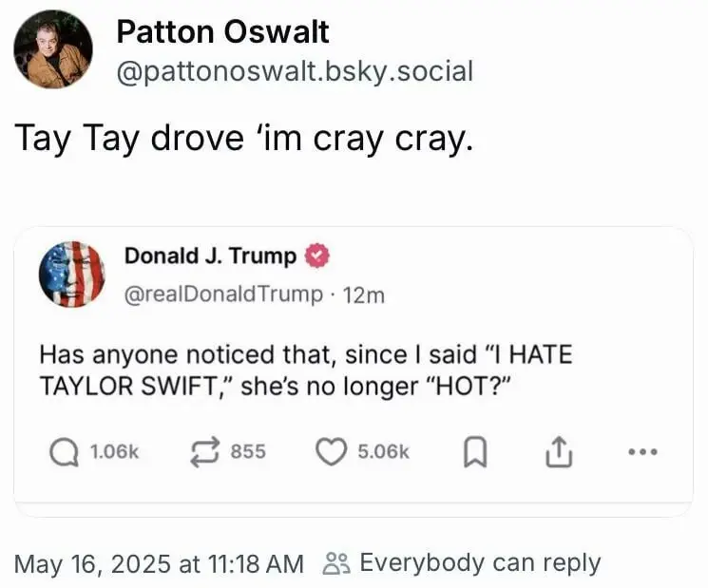
Task: Click the May 16, 2025 post date
Action: [159, 563]
